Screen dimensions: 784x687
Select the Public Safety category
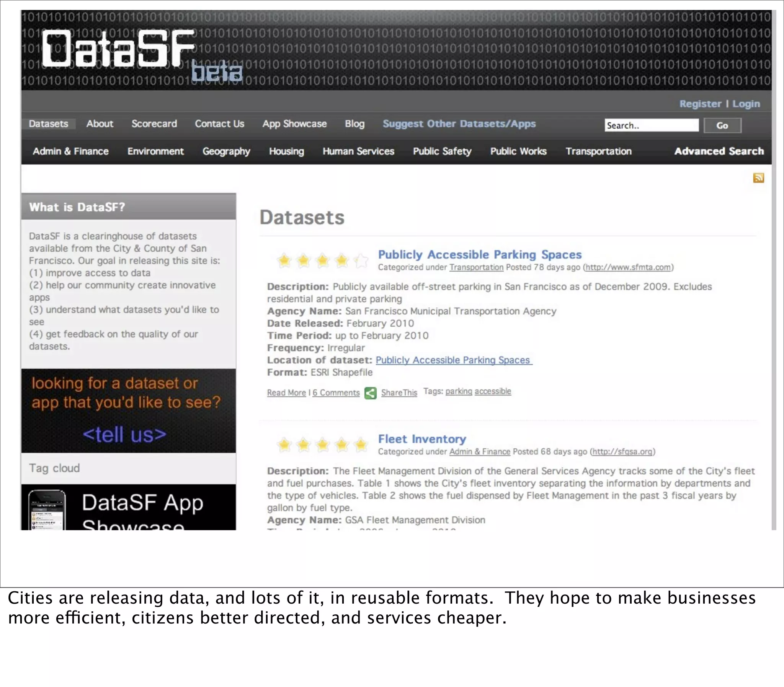coord(442,151)
